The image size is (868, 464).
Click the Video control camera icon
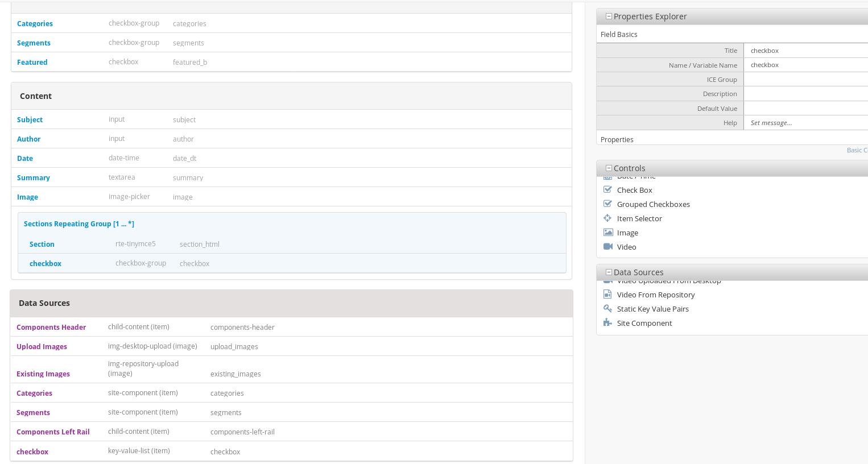[x=607, y=246]
